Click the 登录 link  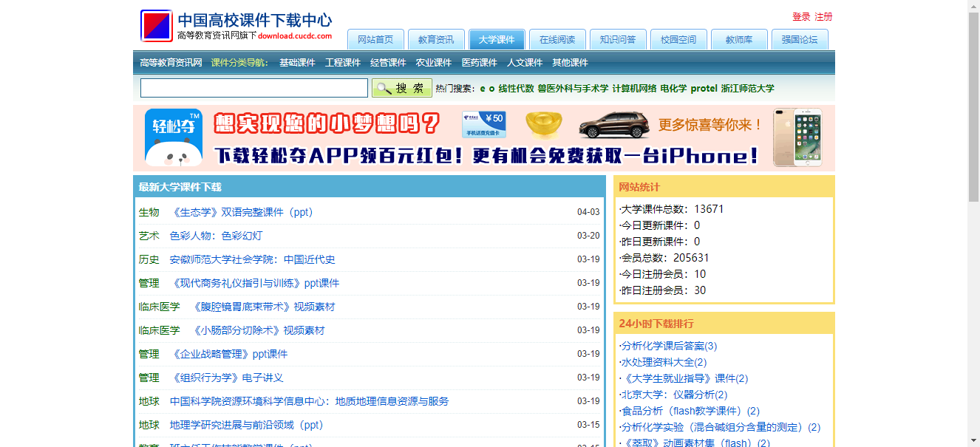[x=801, y=17]
